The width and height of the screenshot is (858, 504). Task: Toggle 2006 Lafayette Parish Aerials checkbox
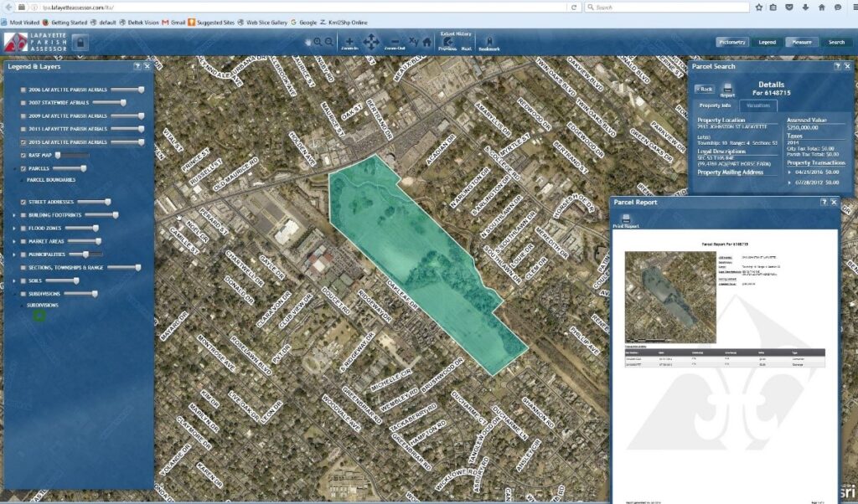[x=23, y=90]
